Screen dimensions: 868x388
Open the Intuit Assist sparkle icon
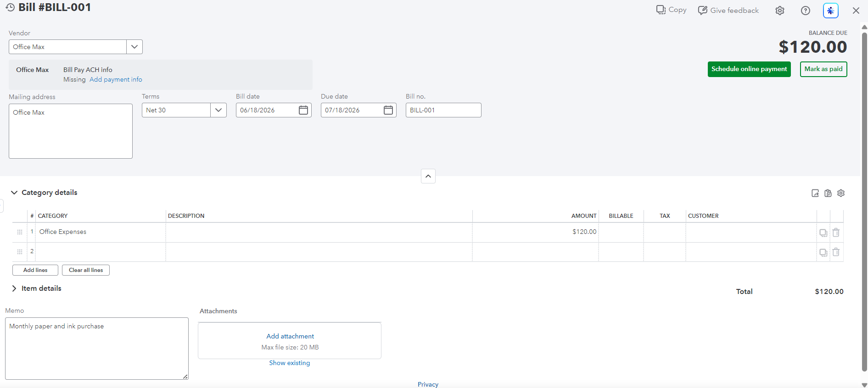click(831, 11)
